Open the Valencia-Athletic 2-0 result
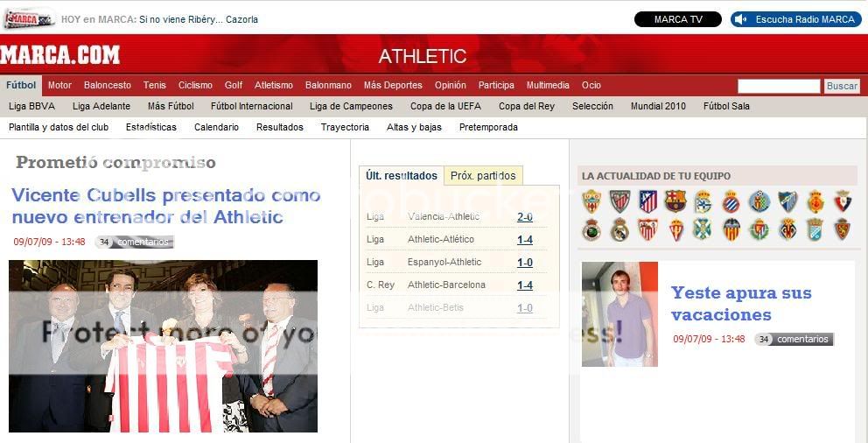This screenshot has height=443, width=868. click(x=525, y=217)
